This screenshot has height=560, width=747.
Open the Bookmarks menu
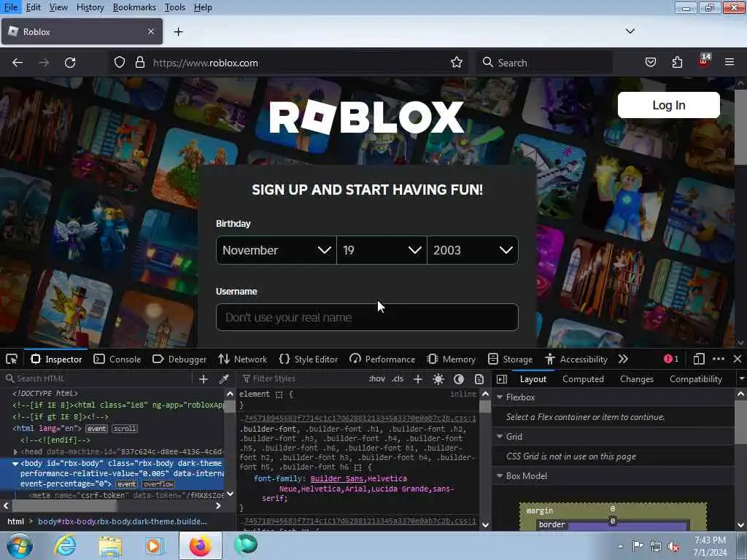(x=134, y=7)
